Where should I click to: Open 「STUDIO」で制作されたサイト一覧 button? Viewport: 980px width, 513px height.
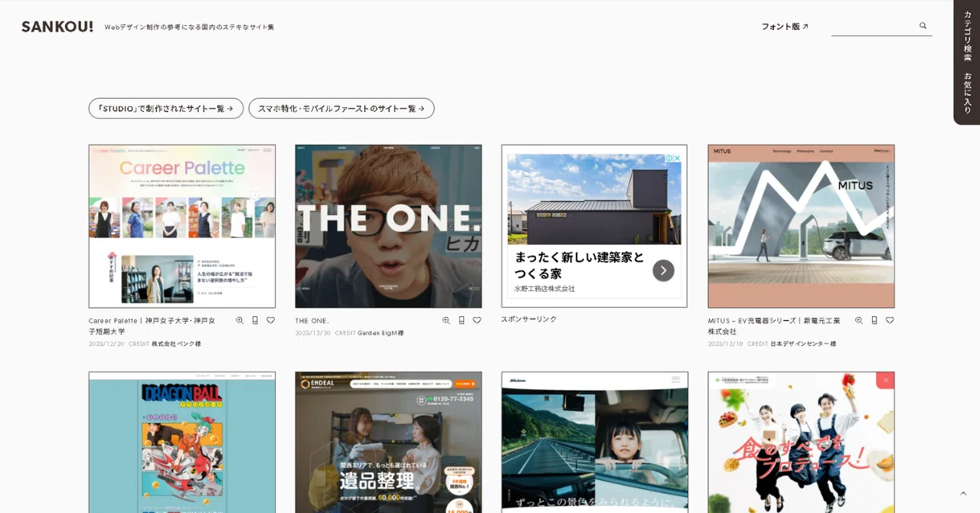pyautogui.click(x=166, y=108)
